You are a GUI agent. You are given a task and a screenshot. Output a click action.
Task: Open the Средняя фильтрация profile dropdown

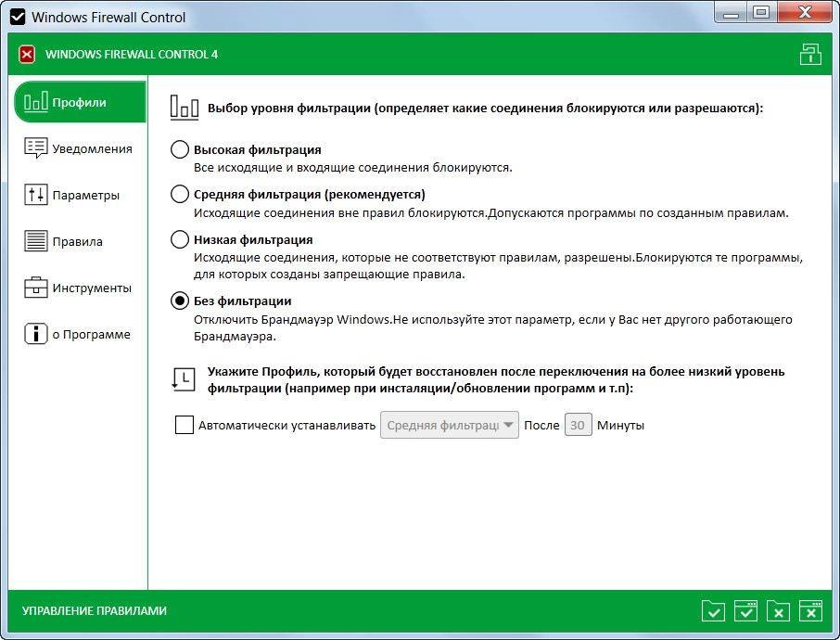(450, 425)
